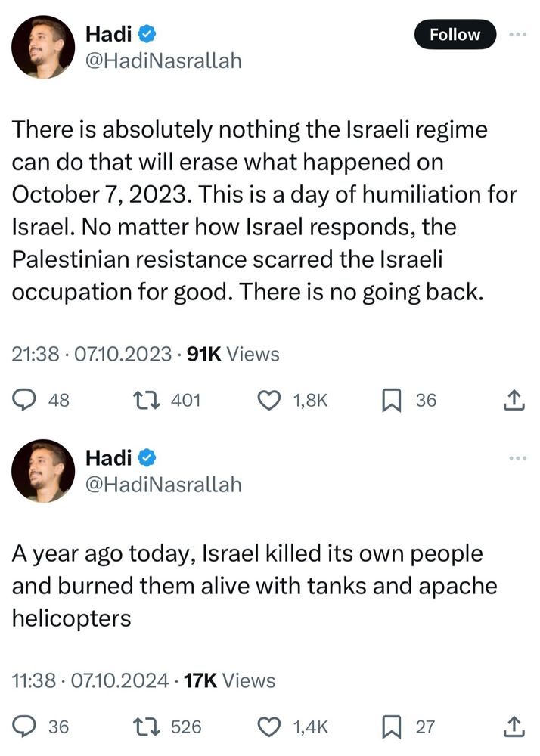Open @HadiNasrallah handle in second tweet
The image size is (540, 756).
pos(163,485)
